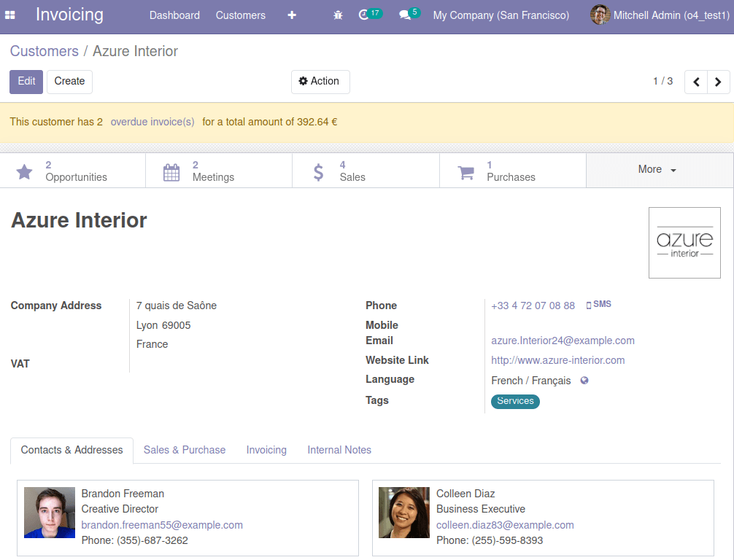The image size is (734, 560).
Task: Click the Edit button
Action: pyautogui.click(x=26, y=82)
